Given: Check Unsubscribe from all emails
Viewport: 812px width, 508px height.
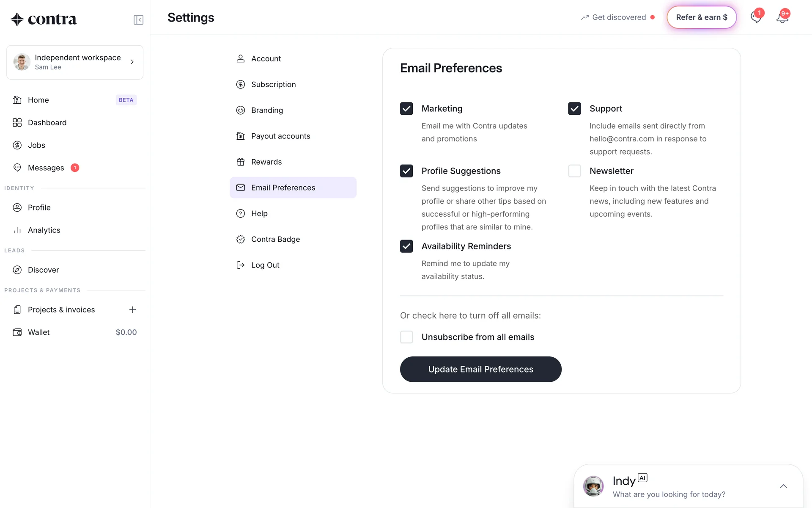Looking at the screenshot, I should (x=406, y=337).
